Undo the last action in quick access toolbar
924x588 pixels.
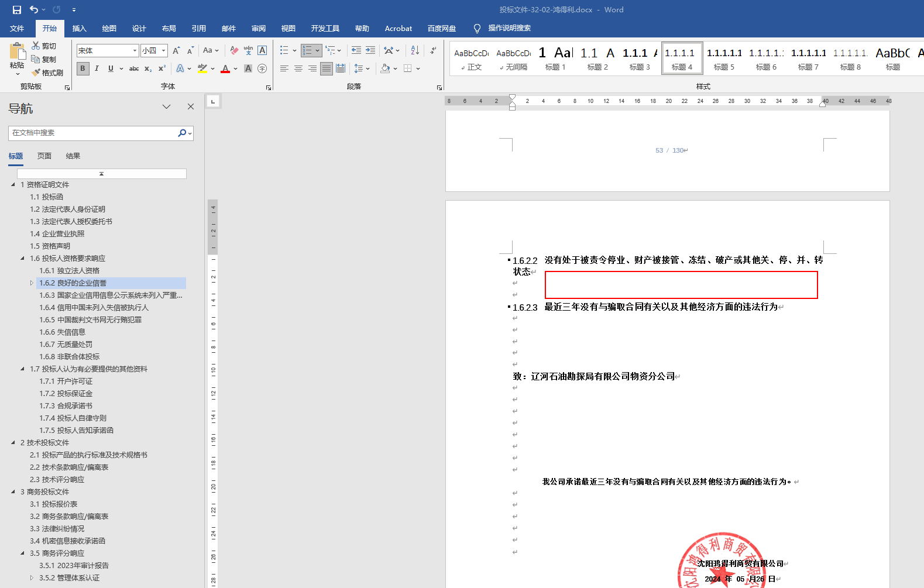(x=34, y=9)
